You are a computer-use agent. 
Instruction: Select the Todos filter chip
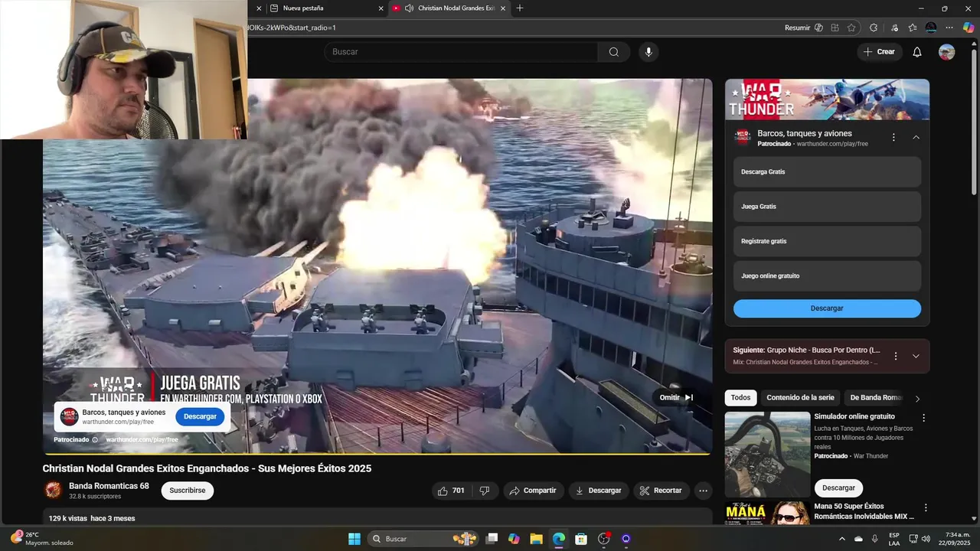tap(740, 398)
